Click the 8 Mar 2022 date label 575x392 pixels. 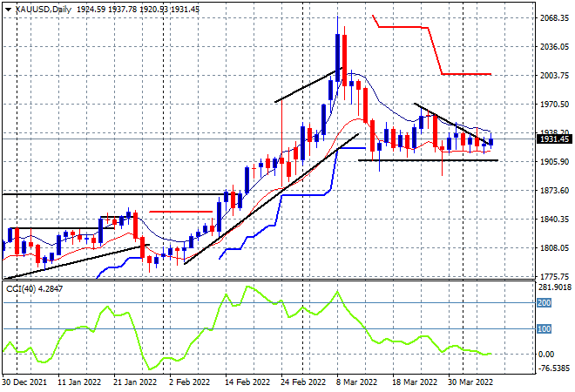point(356,382)
